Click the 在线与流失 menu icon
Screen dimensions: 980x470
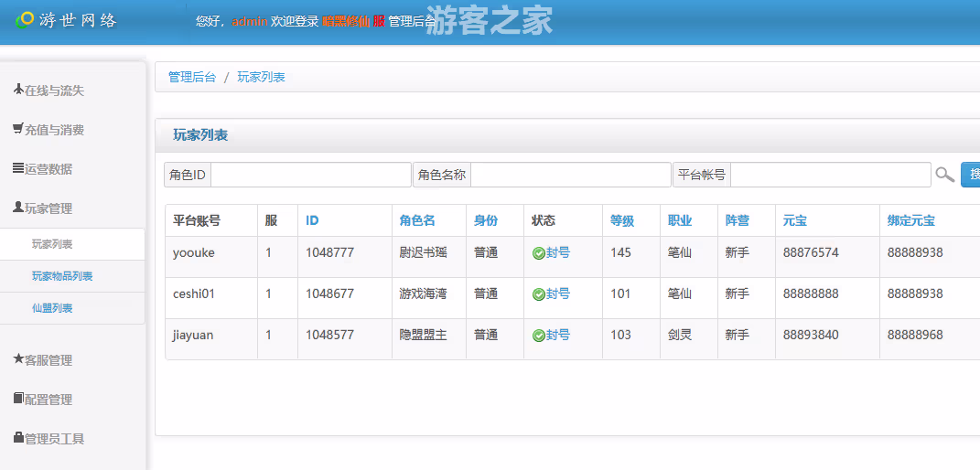pos(18,90)
